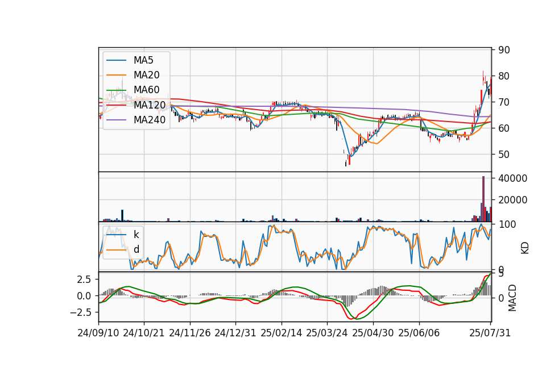Click the 100 KD axis label
This screenshot has height=392, width=546.
[507, 224]
